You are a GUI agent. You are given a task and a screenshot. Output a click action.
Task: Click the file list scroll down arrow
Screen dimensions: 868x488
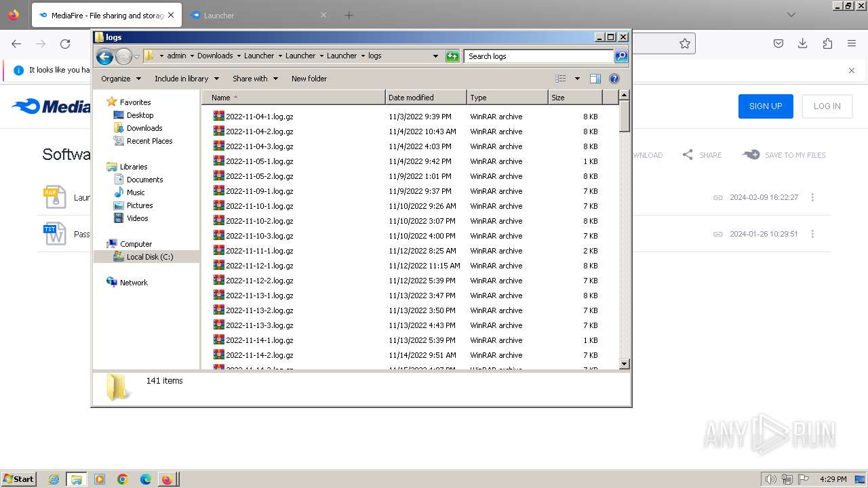(x=625, y=364)
